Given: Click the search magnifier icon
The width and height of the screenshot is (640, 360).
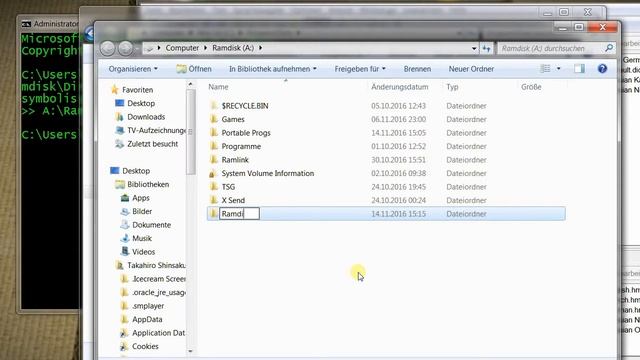Looking at the screenshot, I should pyautogui.click(x=609, y=48).
